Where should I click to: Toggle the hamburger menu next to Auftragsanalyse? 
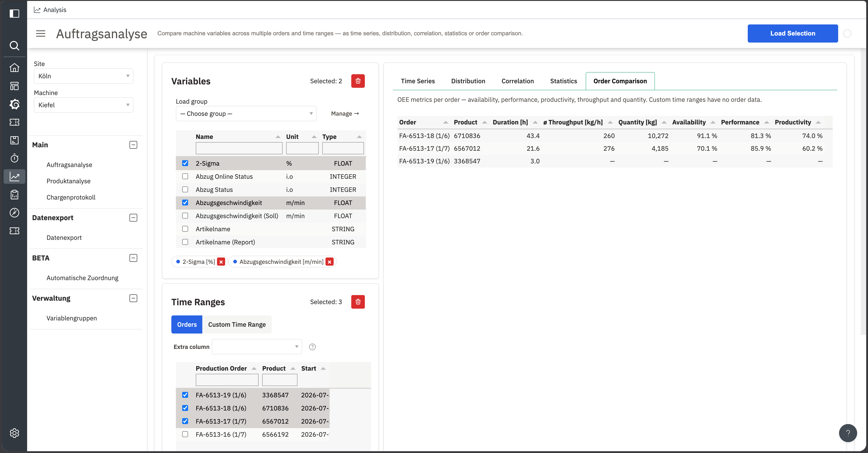[40, 33]
